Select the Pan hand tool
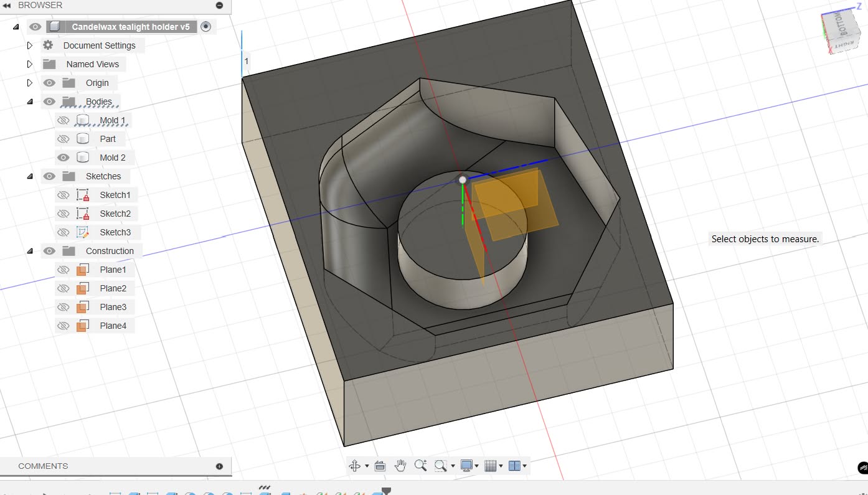The image size is (868, 495). pyautogui.click(x=400, y=465)
